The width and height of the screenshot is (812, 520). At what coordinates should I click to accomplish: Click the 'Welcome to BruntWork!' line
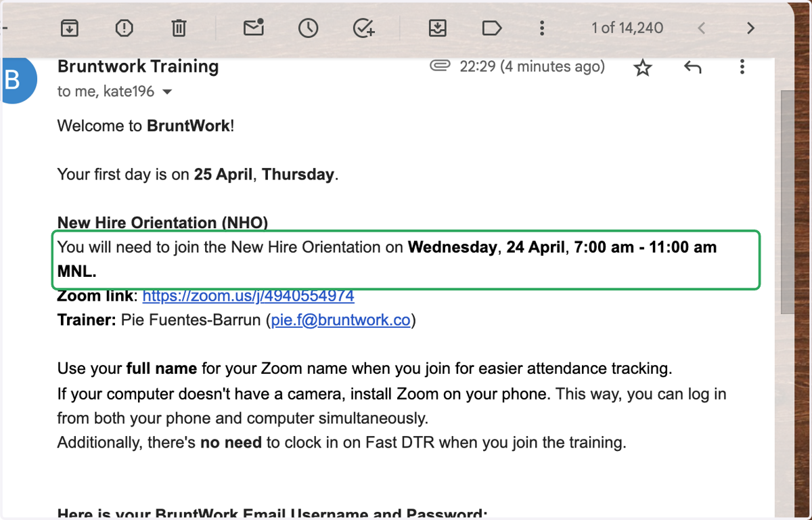tap(146, 125)
